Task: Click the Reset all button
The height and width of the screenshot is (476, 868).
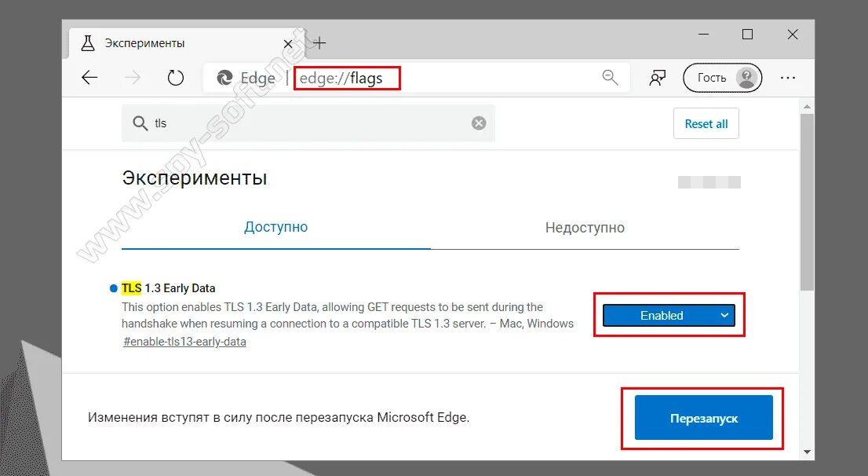Action: click(x=706, y=123)
